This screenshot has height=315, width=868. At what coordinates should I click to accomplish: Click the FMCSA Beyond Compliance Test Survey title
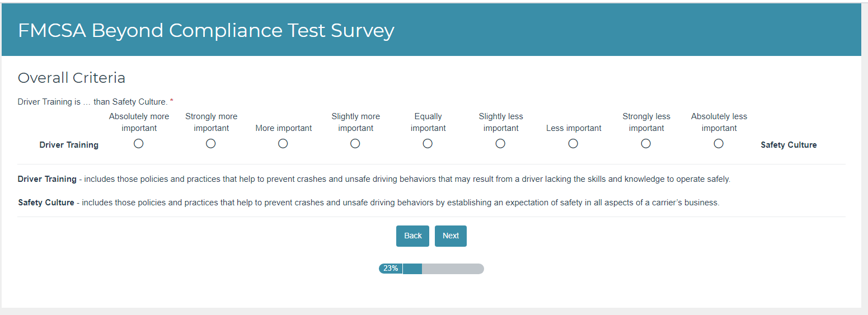coord(206,30)
